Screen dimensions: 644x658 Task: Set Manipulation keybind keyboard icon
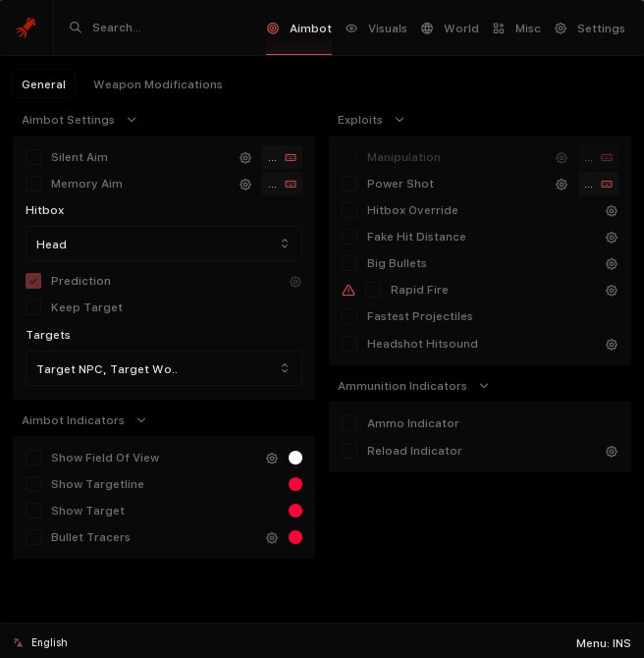point(607,158)
